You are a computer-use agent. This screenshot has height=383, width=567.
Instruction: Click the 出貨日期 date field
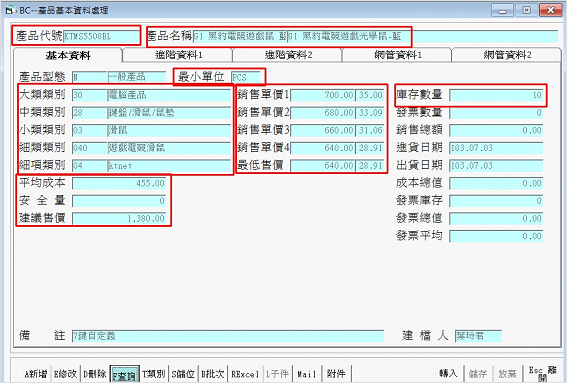[496, 166]
